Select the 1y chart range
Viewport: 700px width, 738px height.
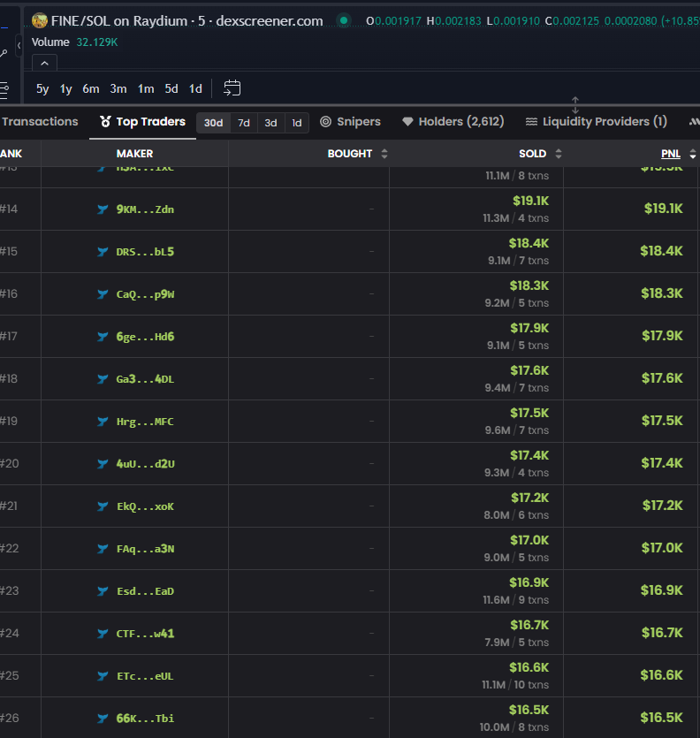pyautogui.click(x=66, y=88)
